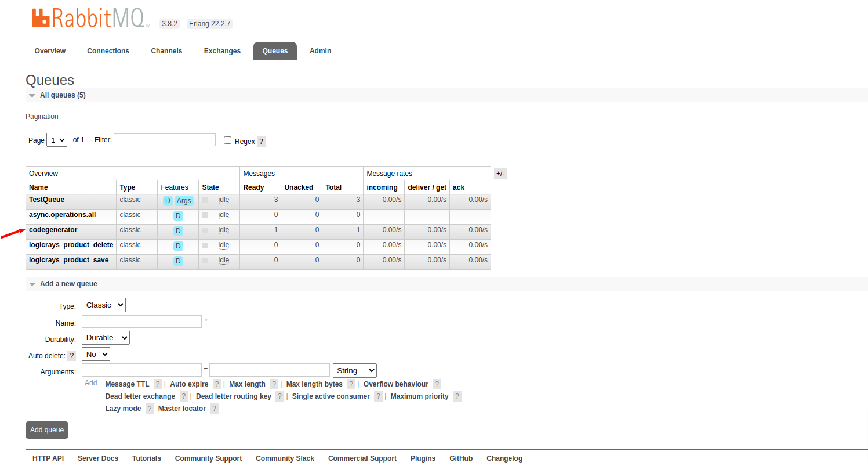Open the codegenerator queue link
The width and height of the screenshot is (868, 473).
tap(53, 230)
